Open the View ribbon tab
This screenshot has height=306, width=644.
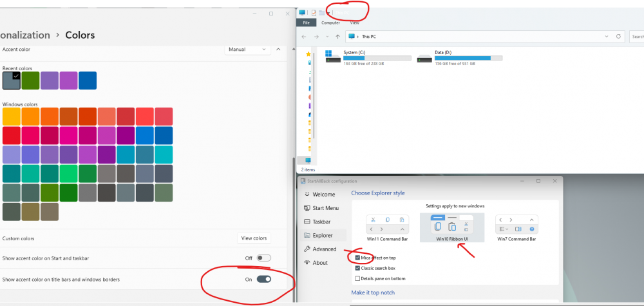pos(354,22)
